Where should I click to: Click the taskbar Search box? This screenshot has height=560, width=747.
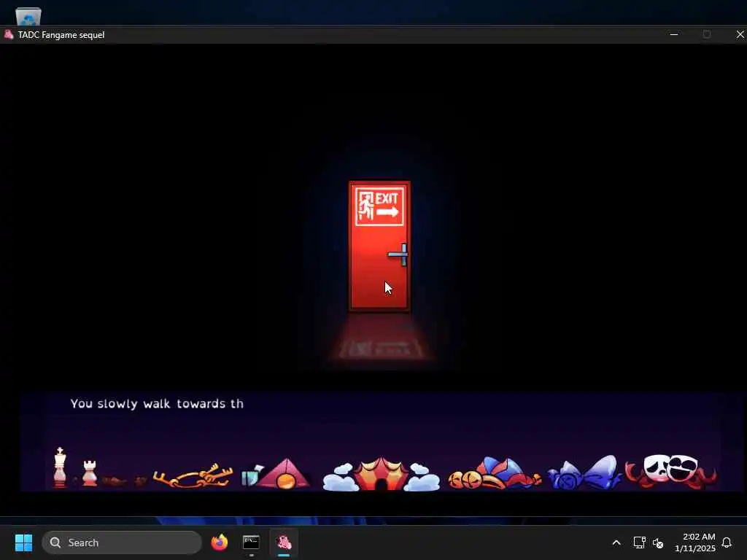pos(122,542)
